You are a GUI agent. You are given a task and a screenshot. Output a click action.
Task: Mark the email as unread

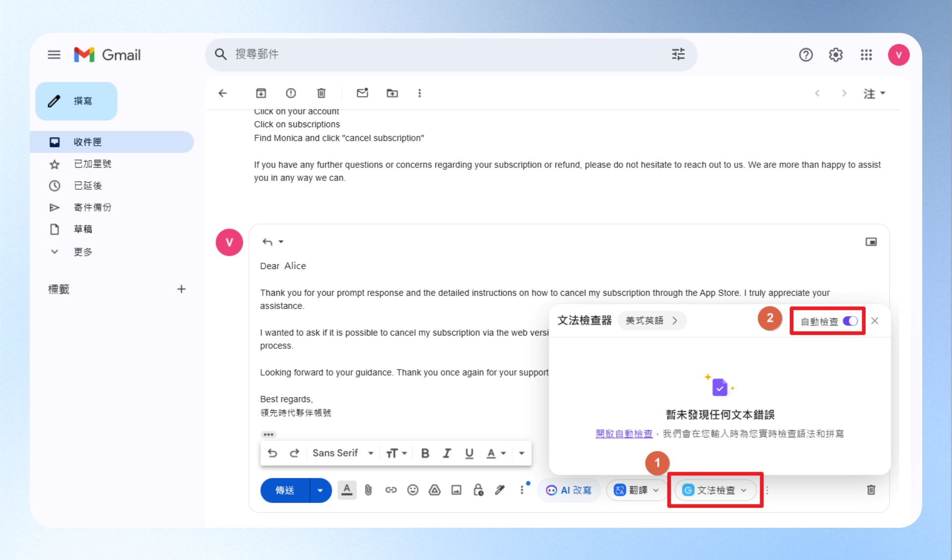(362, 93)
